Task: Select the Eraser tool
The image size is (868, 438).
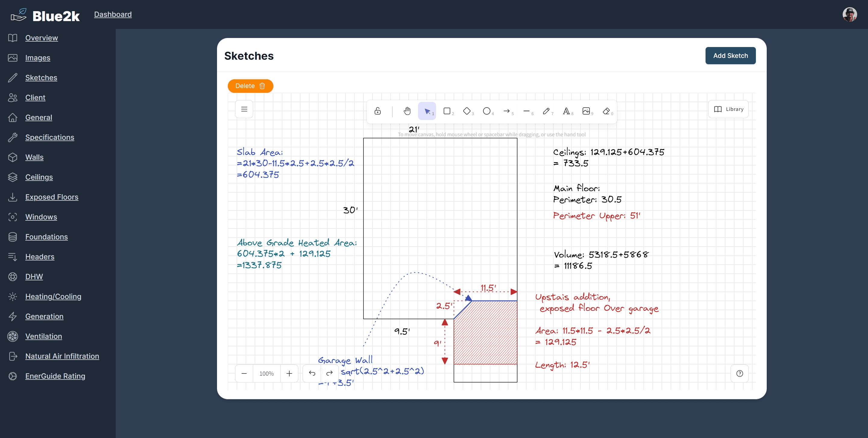Action: pyautogui.click(x=606, y=111)
